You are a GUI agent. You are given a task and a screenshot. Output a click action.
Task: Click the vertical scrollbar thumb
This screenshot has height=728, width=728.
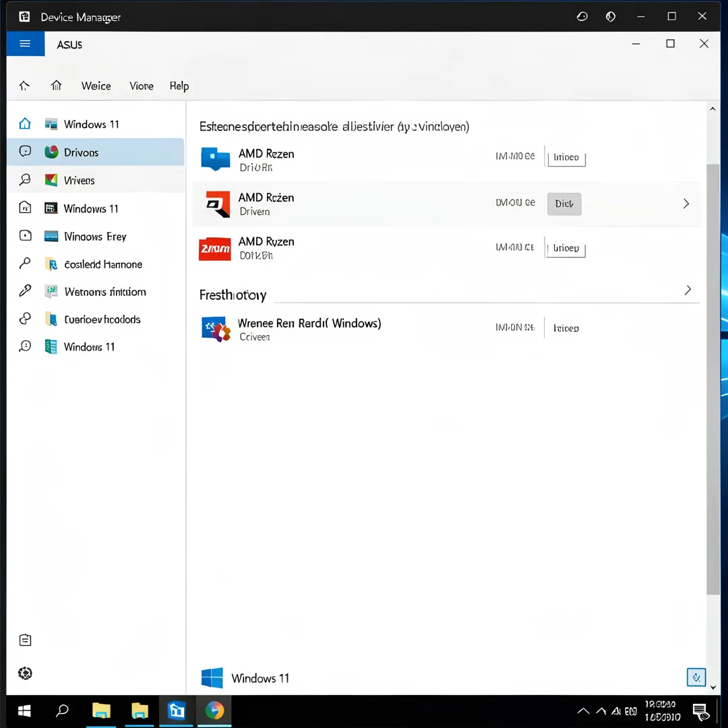[712, 379]
